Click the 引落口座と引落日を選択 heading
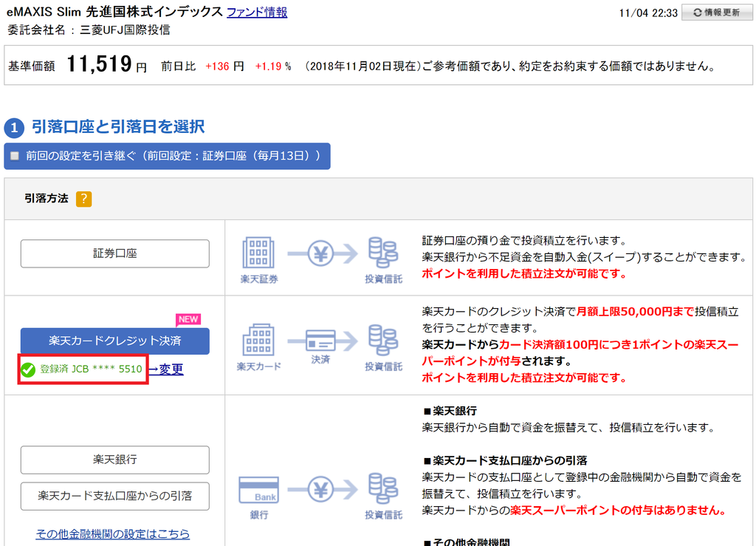Screen dimensions: 756x546 tap(118, 127)
